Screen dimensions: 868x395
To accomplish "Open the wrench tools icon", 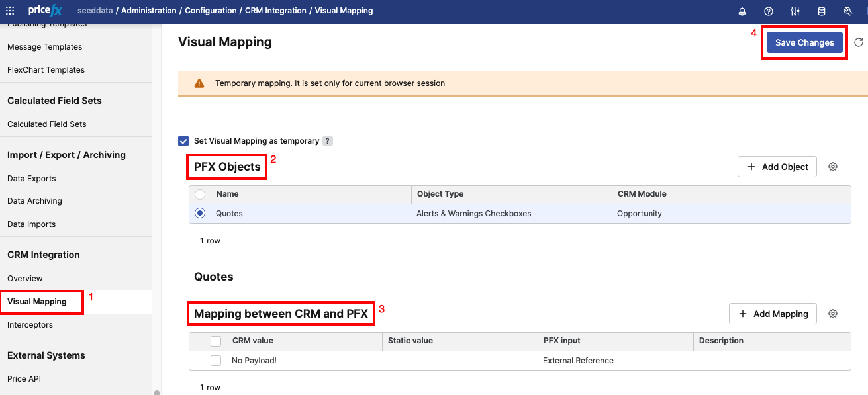I will [x=848, y=11].
